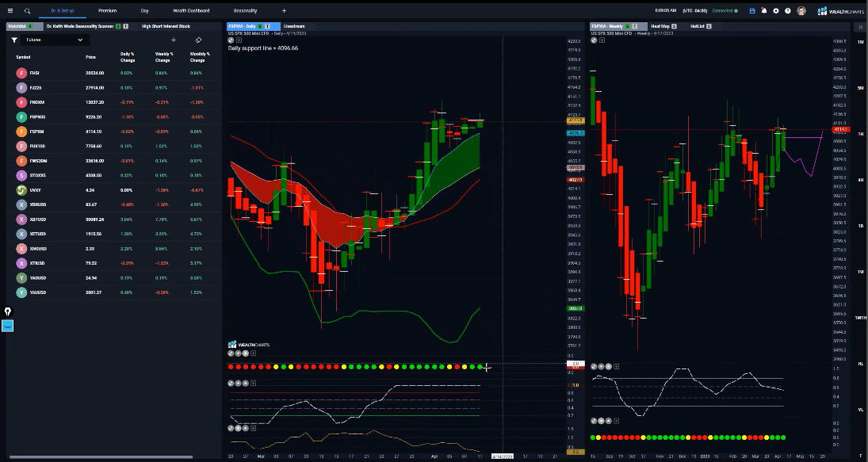Select the 1W timeframe button

tap(861, 272)
